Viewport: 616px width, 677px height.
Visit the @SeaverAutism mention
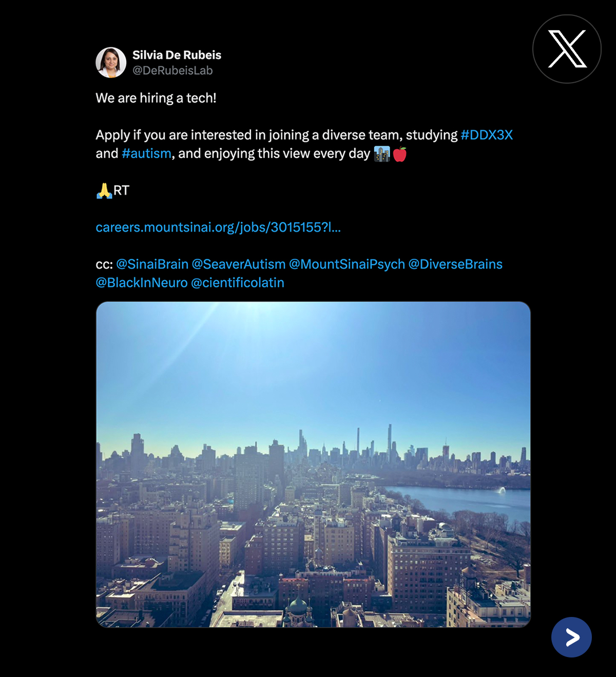pyautogui.click(x=239, y=264)
